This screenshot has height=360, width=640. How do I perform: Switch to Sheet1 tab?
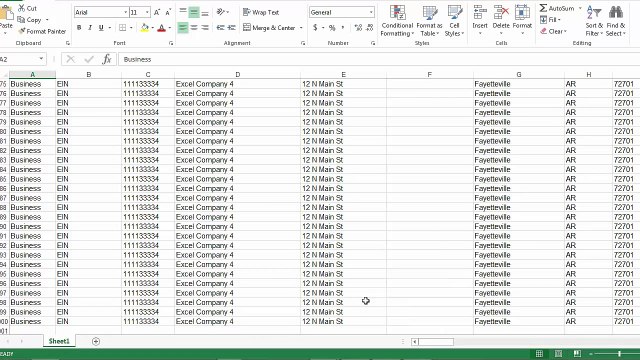[x=59, y=341]
